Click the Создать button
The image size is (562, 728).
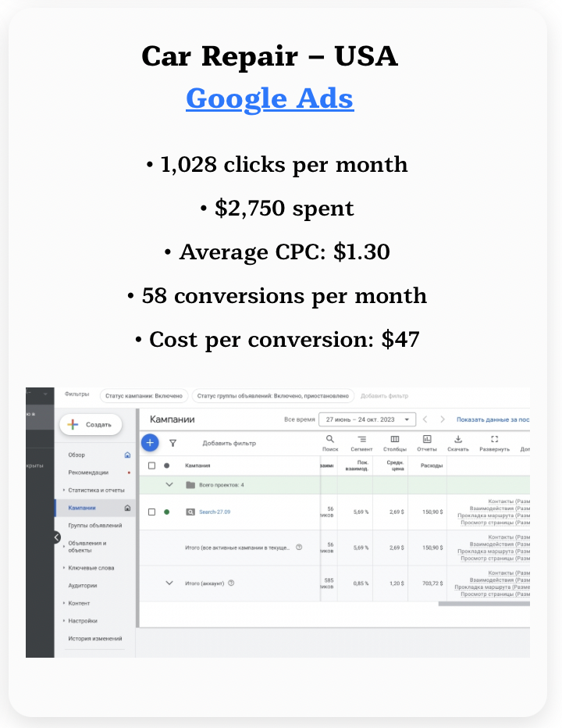pyautogui.click(x=90, y=424)
